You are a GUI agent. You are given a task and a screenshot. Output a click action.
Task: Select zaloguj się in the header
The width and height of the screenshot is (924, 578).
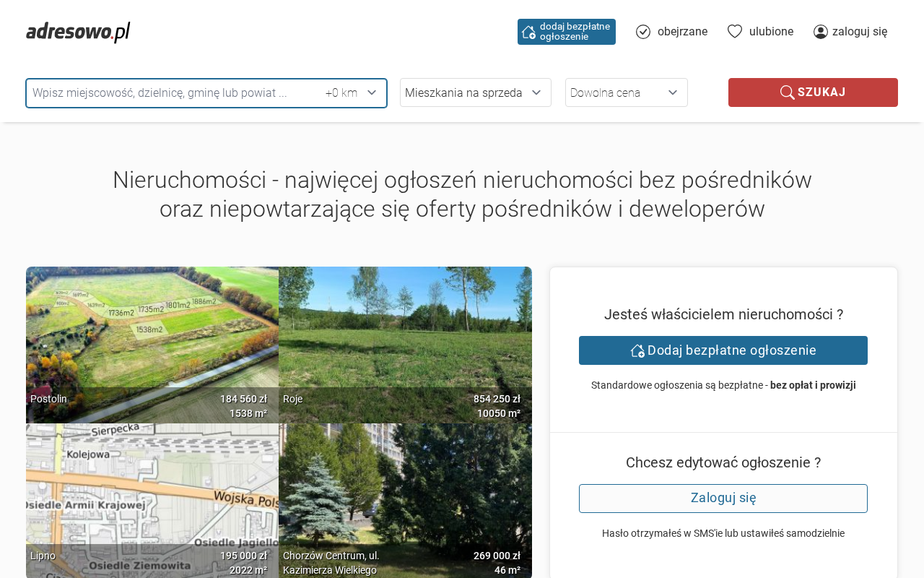860,32
